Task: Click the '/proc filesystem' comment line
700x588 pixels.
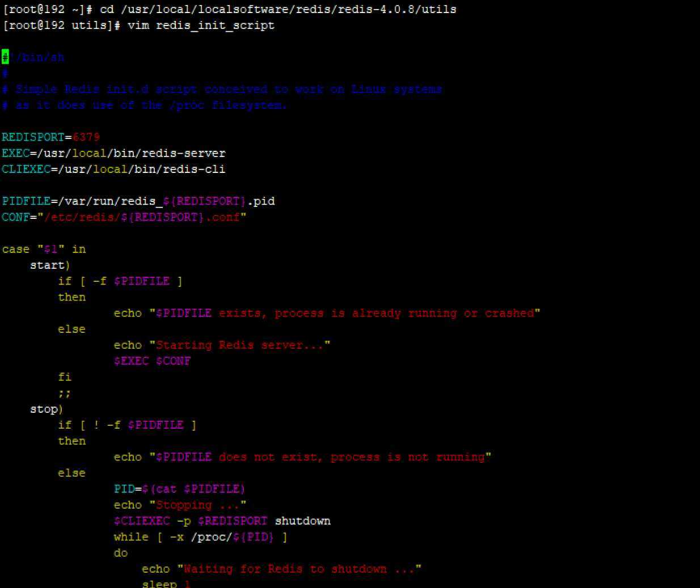Action: pyautogui.click(x=145, y=105)
